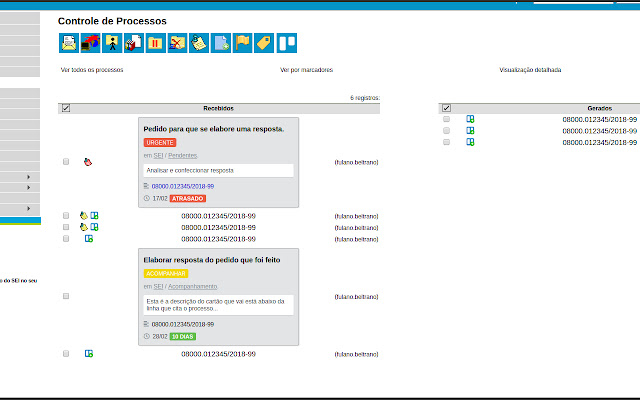Check the third Gerados row checkbox
This screenshot has width=640, height=400.
(x=446, y=142)
